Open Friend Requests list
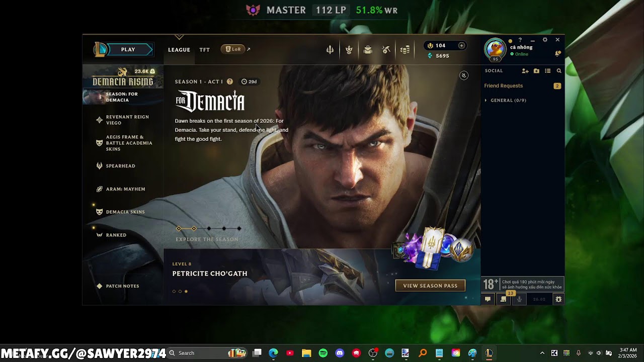Viewport: 644px width, 362px height. point(522,86)
